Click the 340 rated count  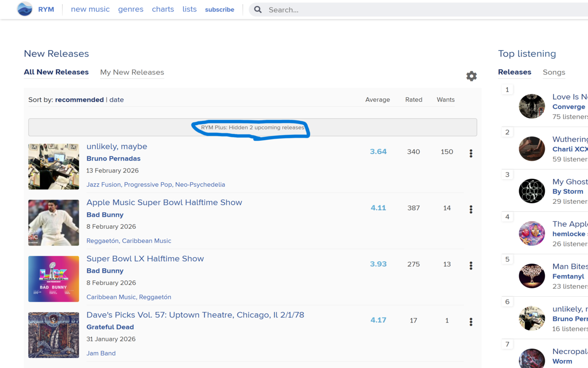click(413, 152)
